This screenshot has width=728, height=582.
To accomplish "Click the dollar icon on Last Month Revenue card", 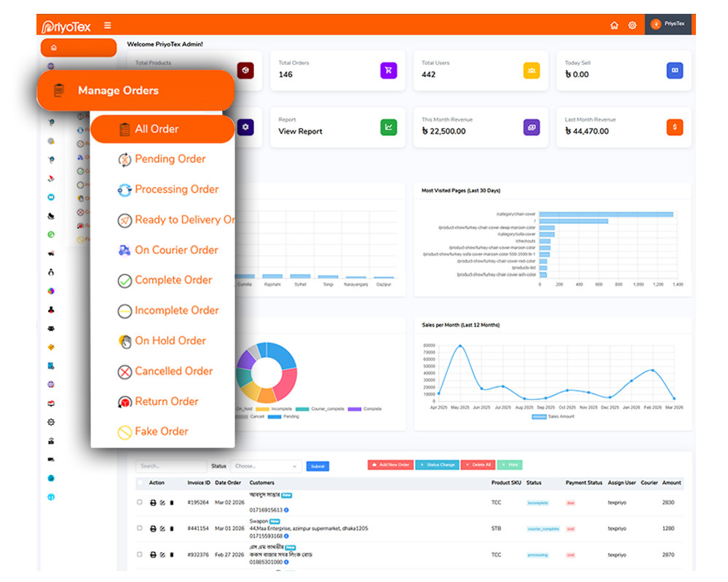I will 674,127.
